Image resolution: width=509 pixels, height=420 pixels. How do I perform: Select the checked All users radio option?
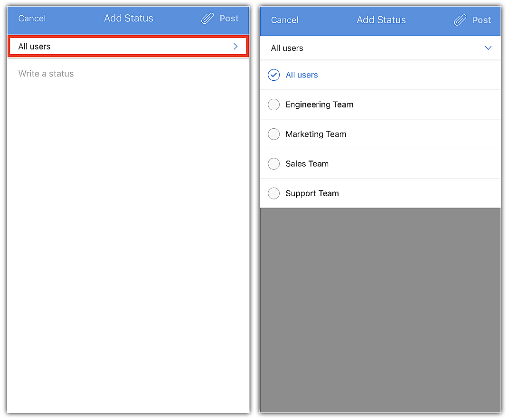tap(273, 75)
